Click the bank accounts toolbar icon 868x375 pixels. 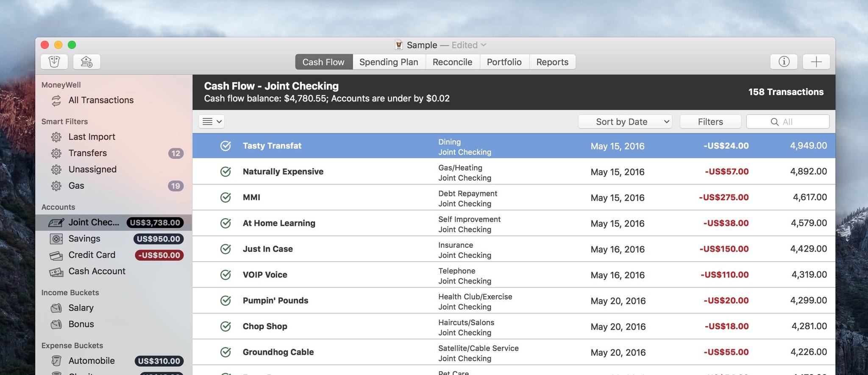coord(86,62)
